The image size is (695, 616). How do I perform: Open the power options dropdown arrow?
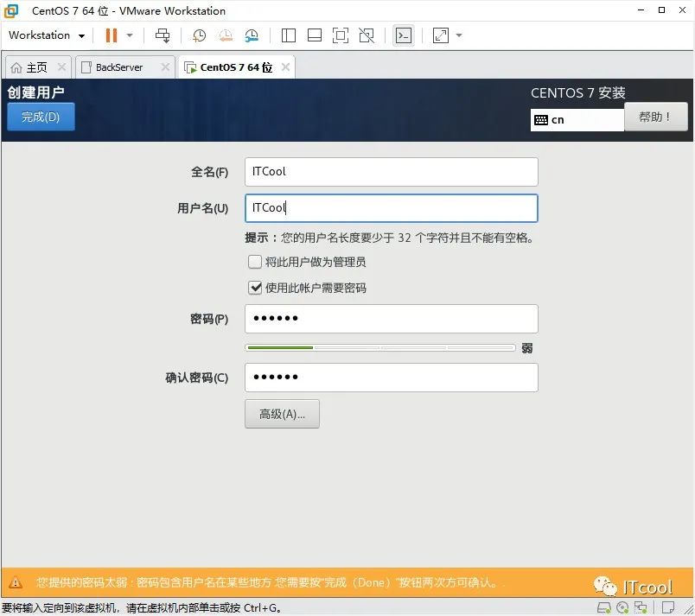(x=130, y=35)
